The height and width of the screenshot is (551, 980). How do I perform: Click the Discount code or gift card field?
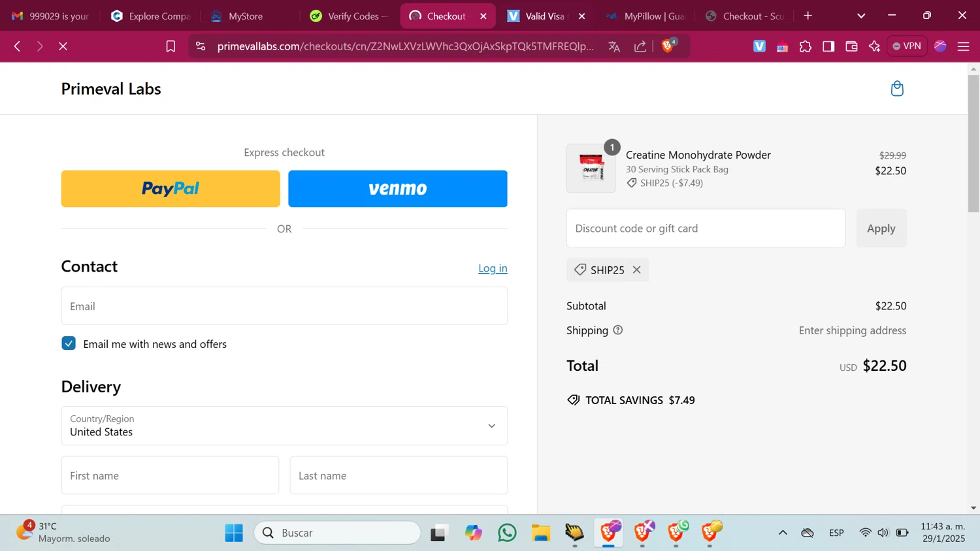click(x=706, y=228)
